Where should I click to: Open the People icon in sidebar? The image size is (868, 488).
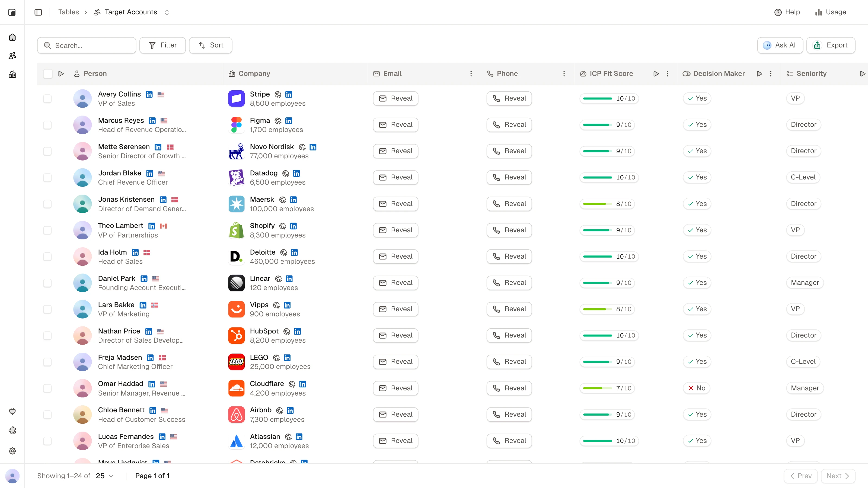pyautogui.click(x=12, y=56)
